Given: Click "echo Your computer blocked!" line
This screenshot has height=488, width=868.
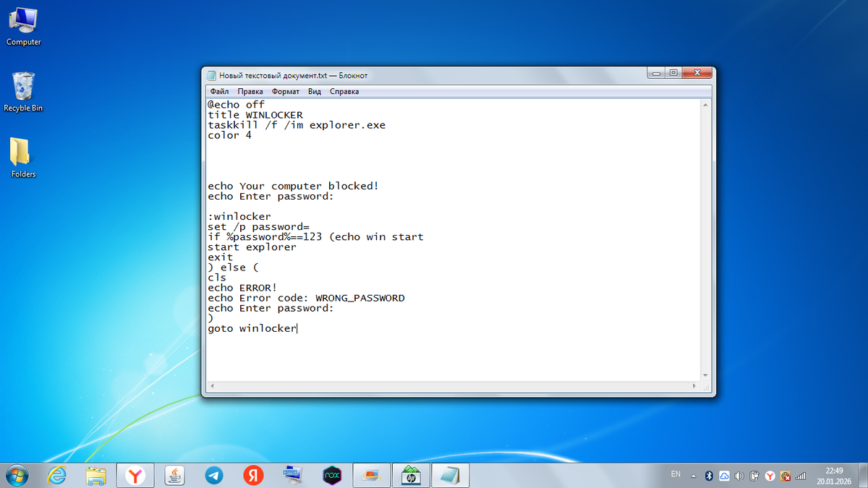Looking at the screenshot, I should click(293, 186).
